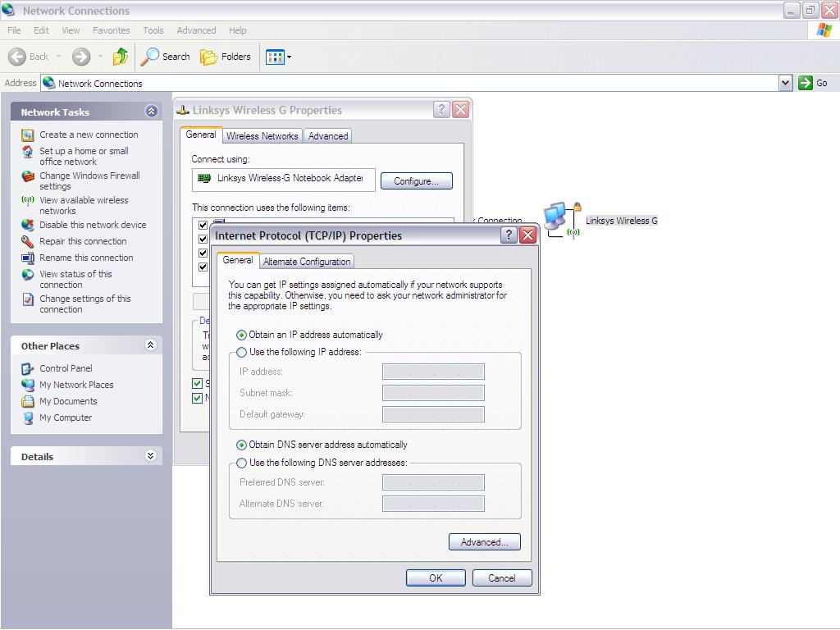Toggle the upper green checkbox in Linksys Properties
This screenshot has width=840, height=630.
197,383
